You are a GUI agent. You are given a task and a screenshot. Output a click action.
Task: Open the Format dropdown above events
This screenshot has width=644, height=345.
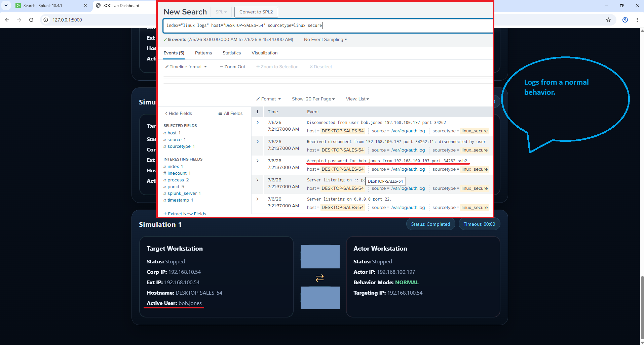[x=268, y=99]
